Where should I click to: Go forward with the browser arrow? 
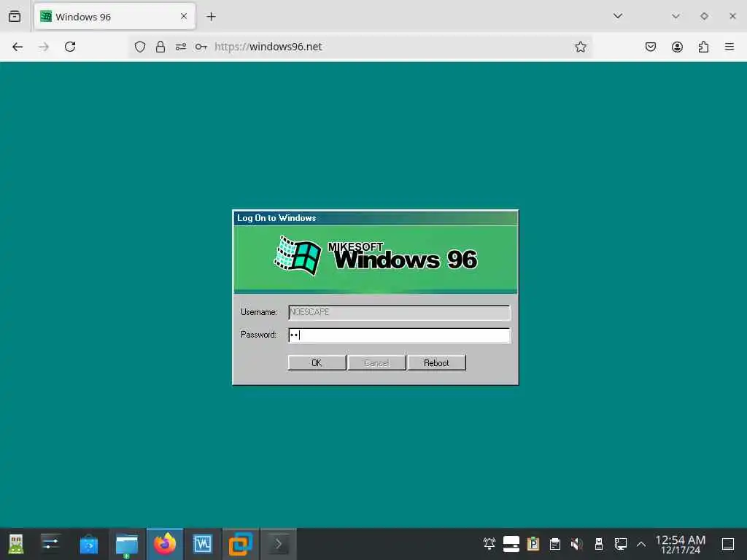tap(44, 47)
